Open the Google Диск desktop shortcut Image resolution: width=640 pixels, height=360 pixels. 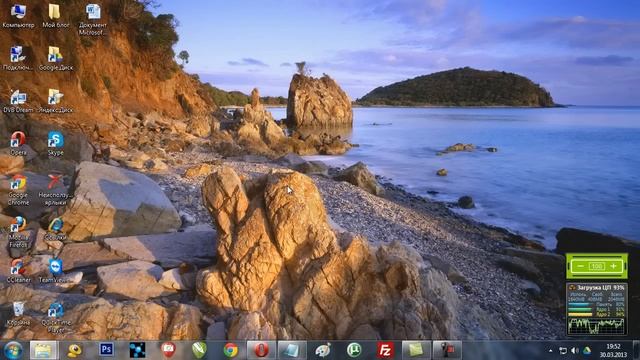[56, 58]
